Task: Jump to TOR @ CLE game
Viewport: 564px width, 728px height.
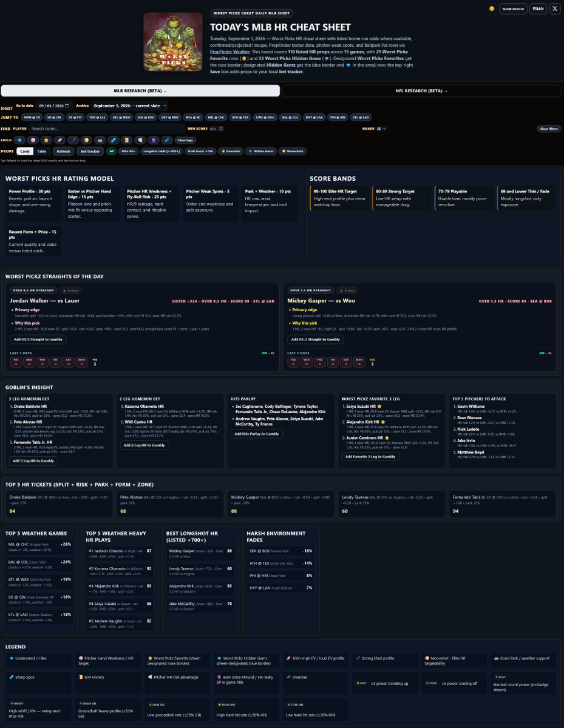Action: point(97,117)
